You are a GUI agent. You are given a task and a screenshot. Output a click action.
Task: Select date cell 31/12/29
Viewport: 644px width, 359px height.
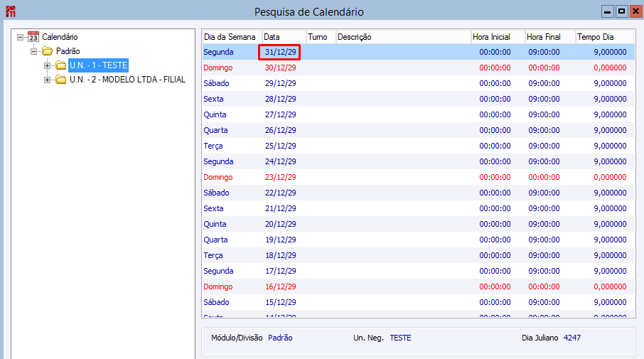click(280, 52)
